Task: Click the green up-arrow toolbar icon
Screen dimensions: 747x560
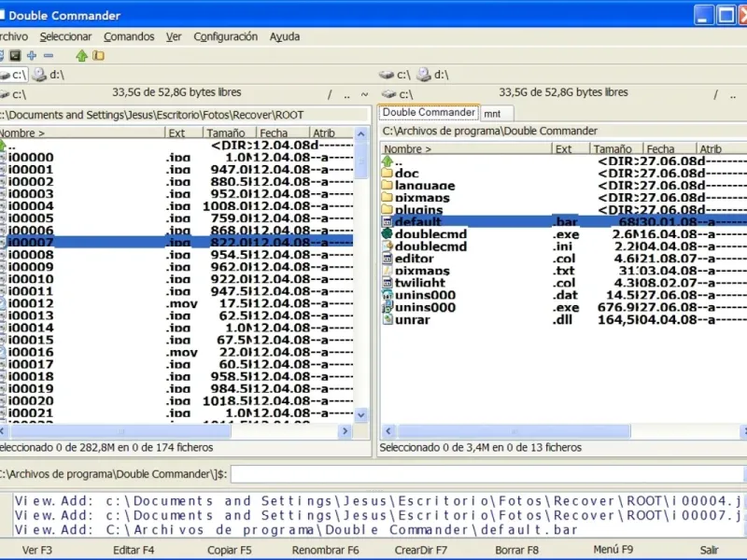Action: click(81, 56)
